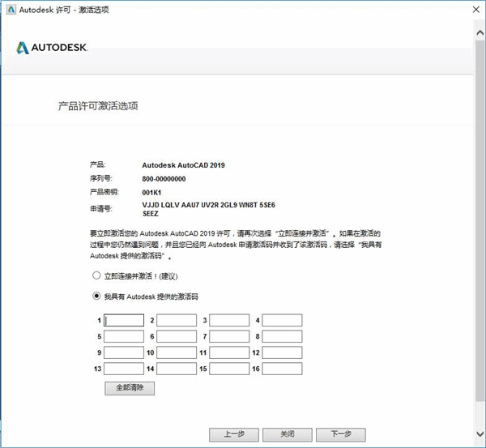Click activation code input field 1
486x448 pixels.
tap(124, 321)
